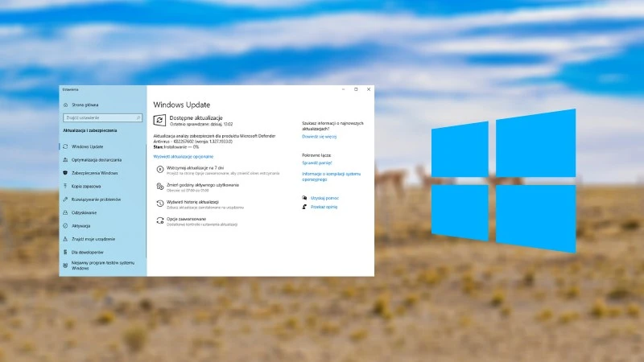Click the Odzyskiwanie recovery icon

pos(65,212)
